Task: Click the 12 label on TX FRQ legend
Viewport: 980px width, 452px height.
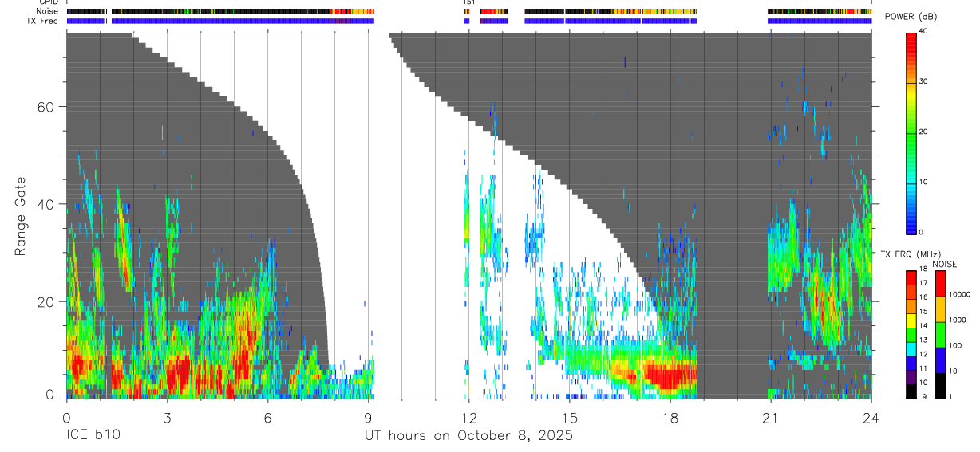Action: pos(923,355)
